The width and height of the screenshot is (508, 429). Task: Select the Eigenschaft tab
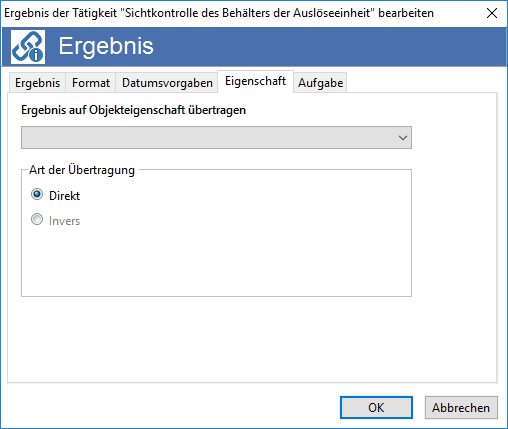point(255,81)
